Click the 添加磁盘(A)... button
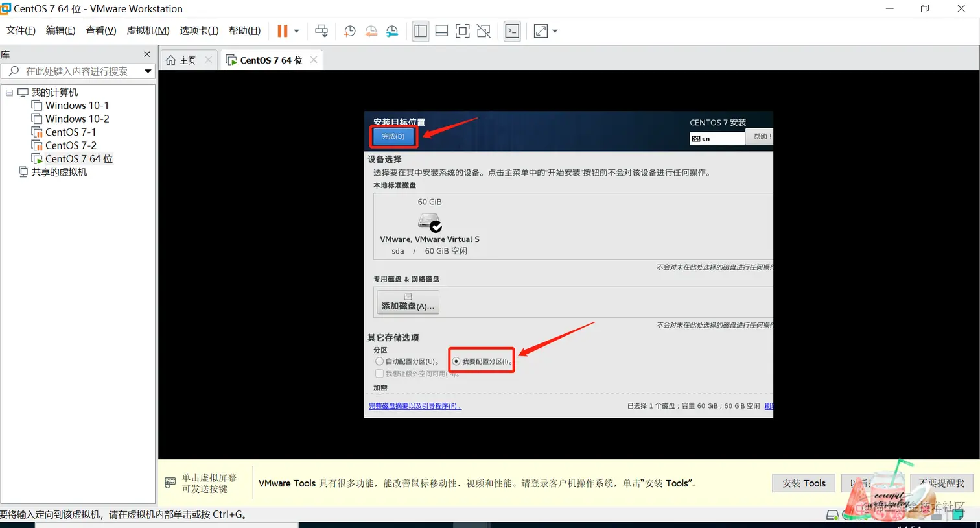980x528 pixels. [x=408, y=302]
